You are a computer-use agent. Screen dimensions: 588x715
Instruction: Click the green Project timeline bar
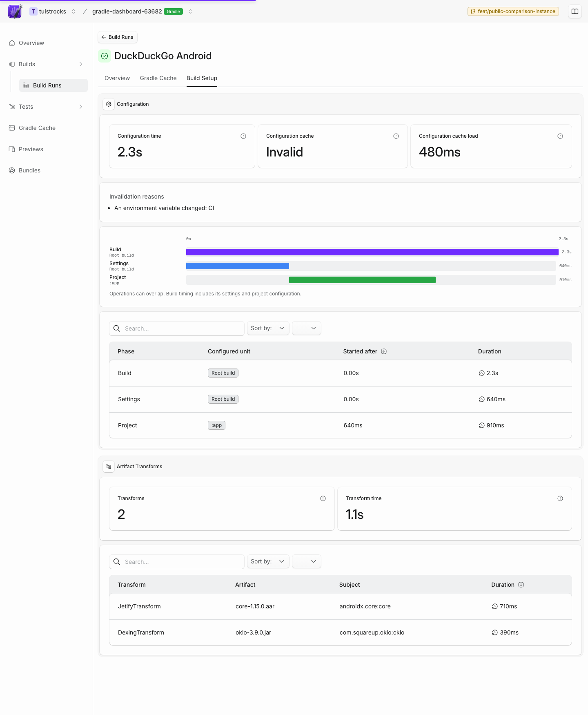[362, 280]
